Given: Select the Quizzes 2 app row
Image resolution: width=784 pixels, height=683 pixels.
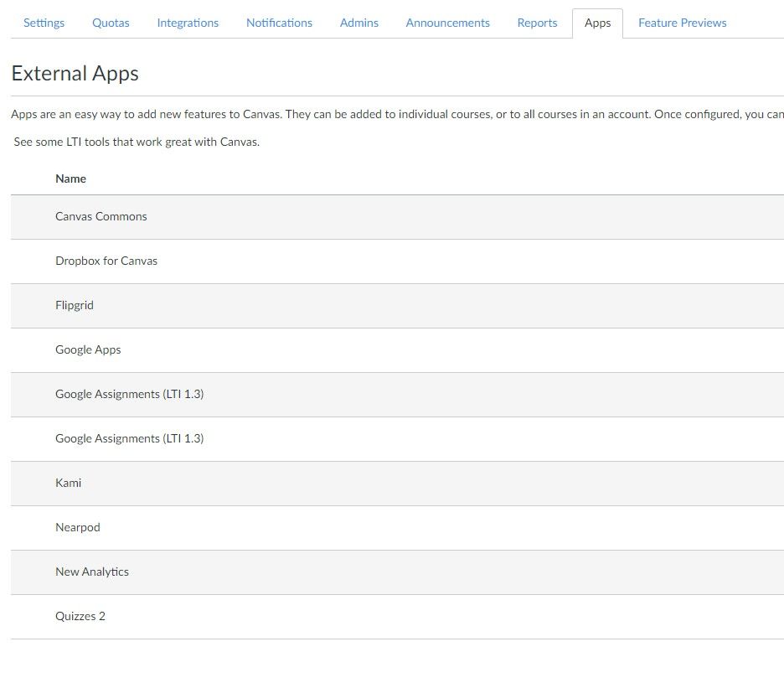Looking at the screenshot, I should click(x=80, y=616).
